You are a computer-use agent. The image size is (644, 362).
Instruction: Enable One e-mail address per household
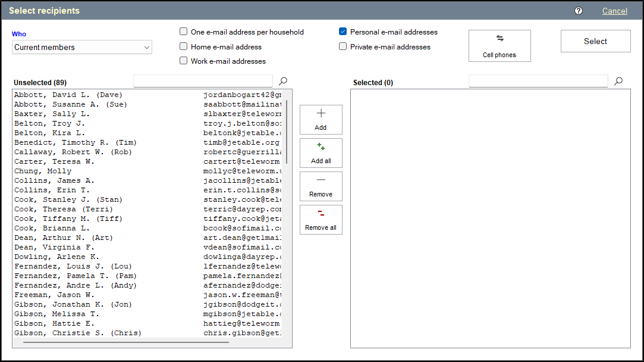point(184,32)
